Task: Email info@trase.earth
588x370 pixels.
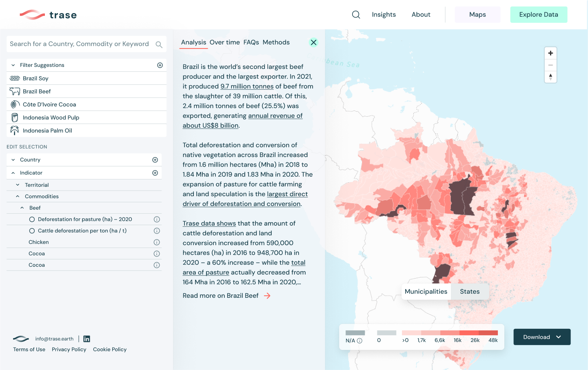Action: click(54, 339)
